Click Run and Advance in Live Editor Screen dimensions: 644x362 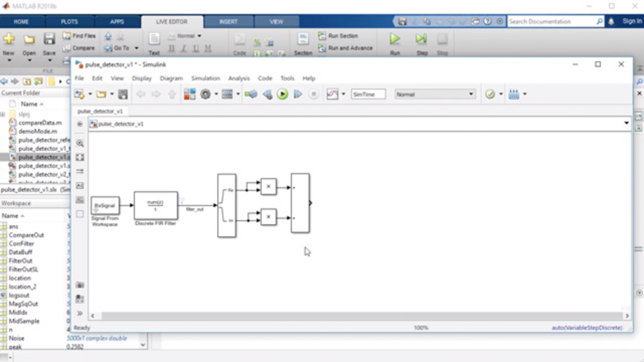point(346,48)
